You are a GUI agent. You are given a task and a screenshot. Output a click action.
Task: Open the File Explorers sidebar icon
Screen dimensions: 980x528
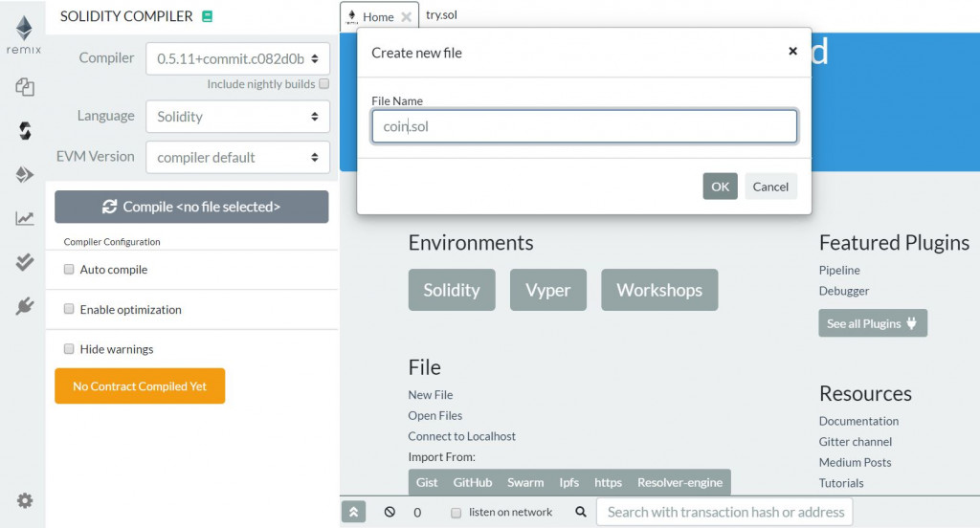point(24,87)
